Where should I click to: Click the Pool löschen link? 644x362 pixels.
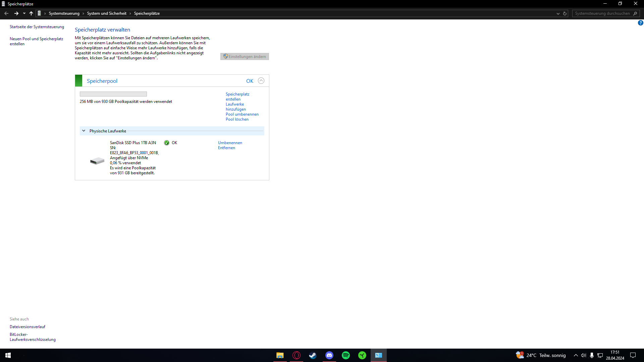[237, 119]
